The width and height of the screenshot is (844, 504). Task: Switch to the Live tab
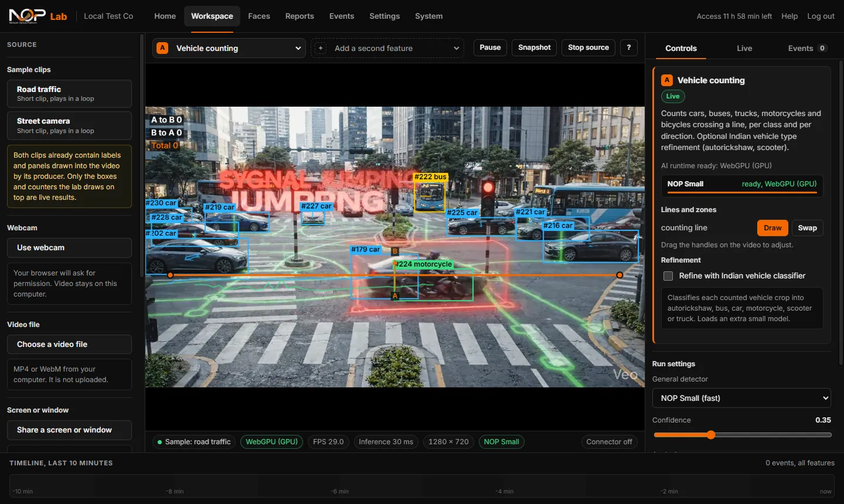pyautogui.click(x=744, y=48)
